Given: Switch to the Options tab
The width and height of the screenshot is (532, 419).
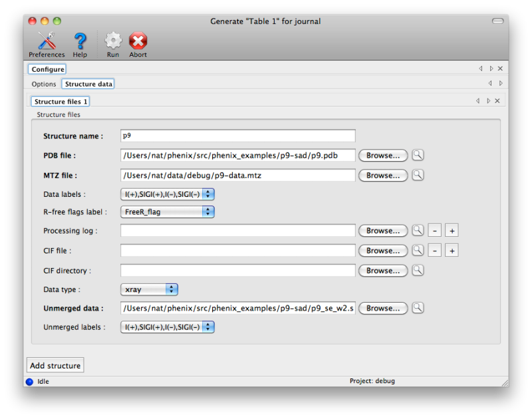Looking at the screenshot, I should click(x=44, y=84).
